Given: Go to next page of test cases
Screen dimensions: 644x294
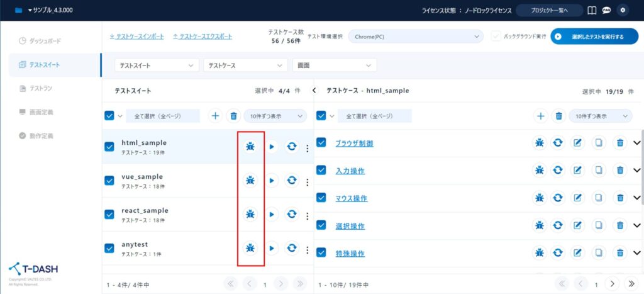Looking at the screenshot, I should pyautogui.click(x=612, y=285).
